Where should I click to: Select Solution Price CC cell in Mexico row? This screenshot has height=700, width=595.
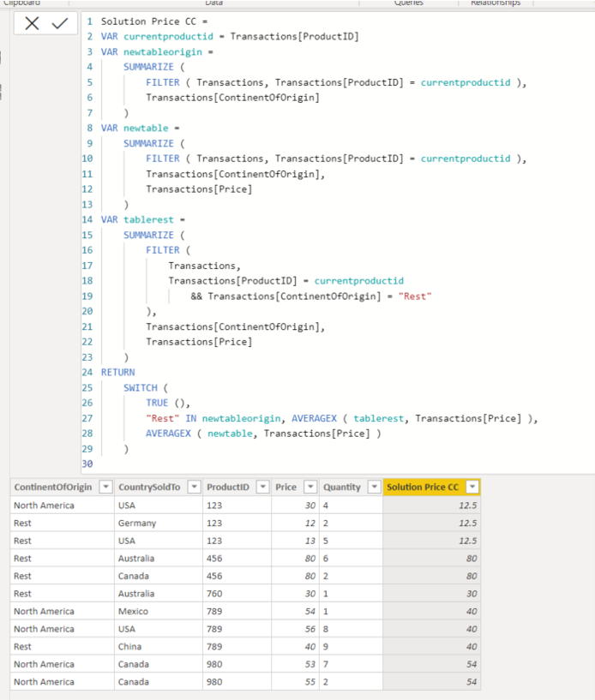tap(431, 611)
